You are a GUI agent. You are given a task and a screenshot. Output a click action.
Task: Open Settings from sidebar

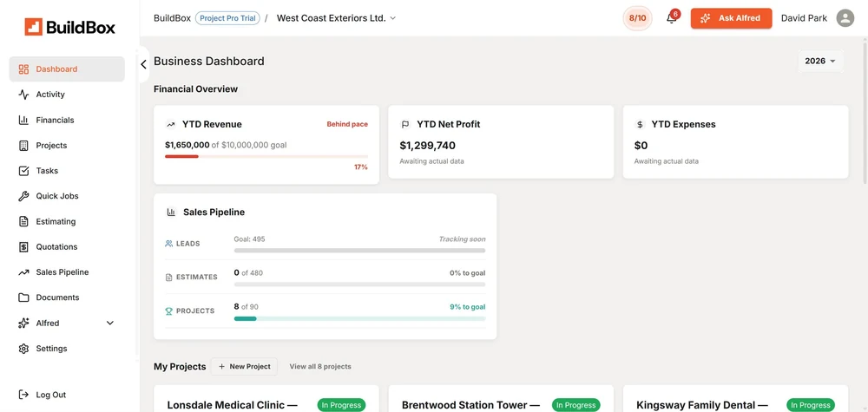(x=67, y=349)
